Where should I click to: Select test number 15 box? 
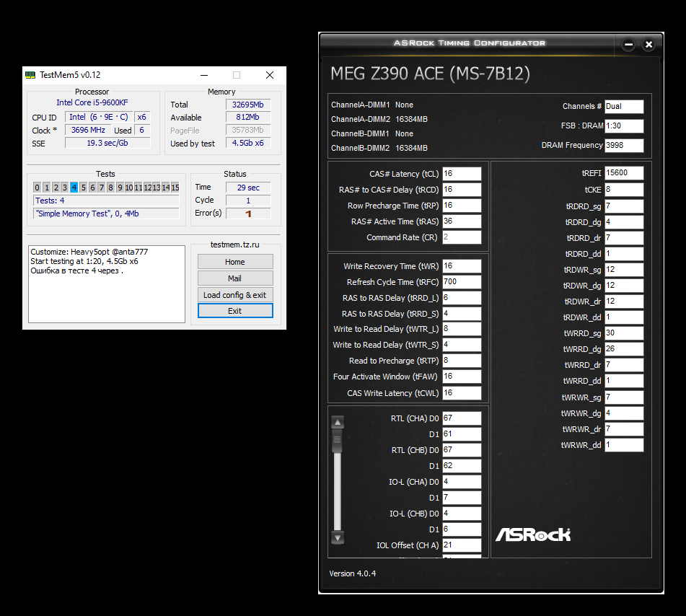coord(175,188)
